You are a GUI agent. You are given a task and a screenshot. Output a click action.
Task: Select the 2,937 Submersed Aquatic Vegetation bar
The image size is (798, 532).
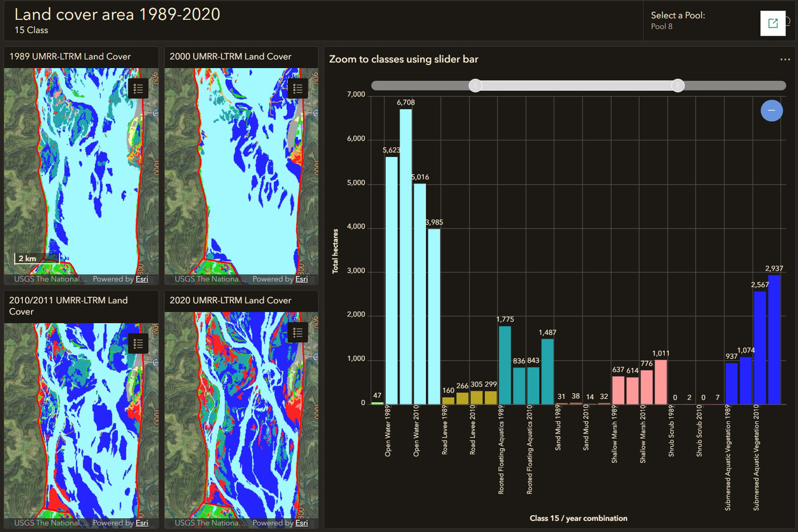774,340
